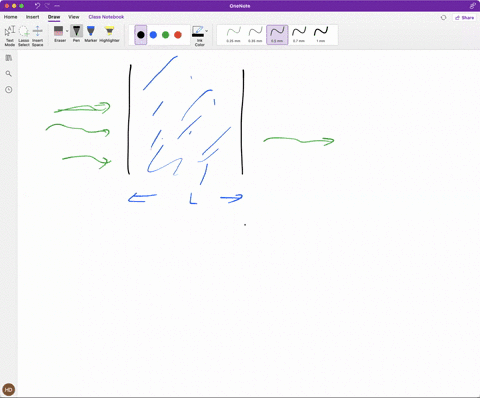The image size is (480, 398).
Task: Choose the red ink color swatch
Action: 178,35
